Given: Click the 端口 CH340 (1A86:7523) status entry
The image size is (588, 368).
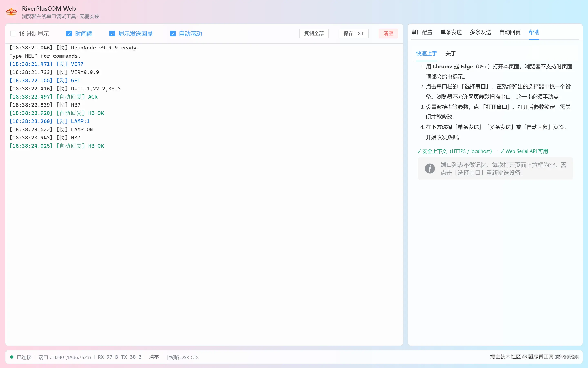Looking at the screenshot, I should click(64, 357).
